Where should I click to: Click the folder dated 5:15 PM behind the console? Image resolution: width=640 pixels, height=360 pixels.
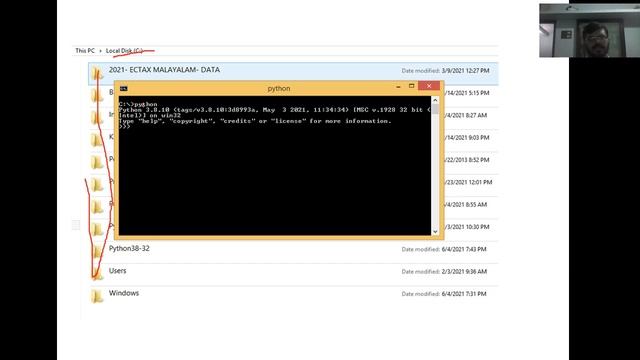tap(467, 93)
